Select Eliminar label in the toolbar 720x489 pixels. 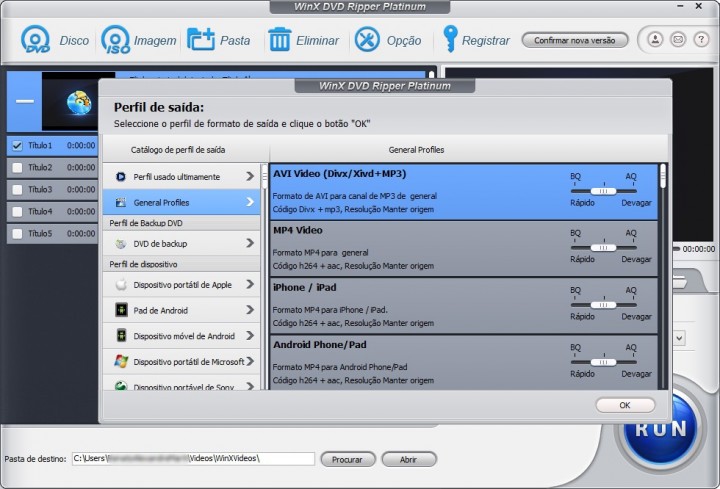tap(317, 40)
